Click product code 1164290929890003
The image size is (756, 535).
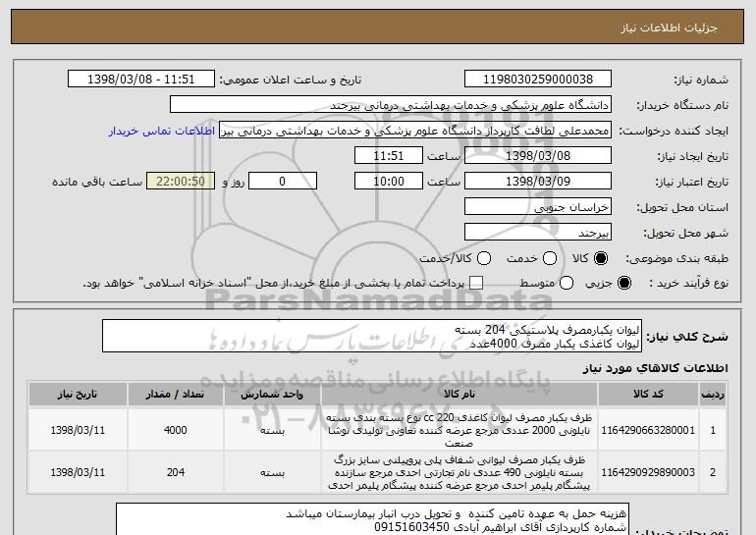coord(648,472)
